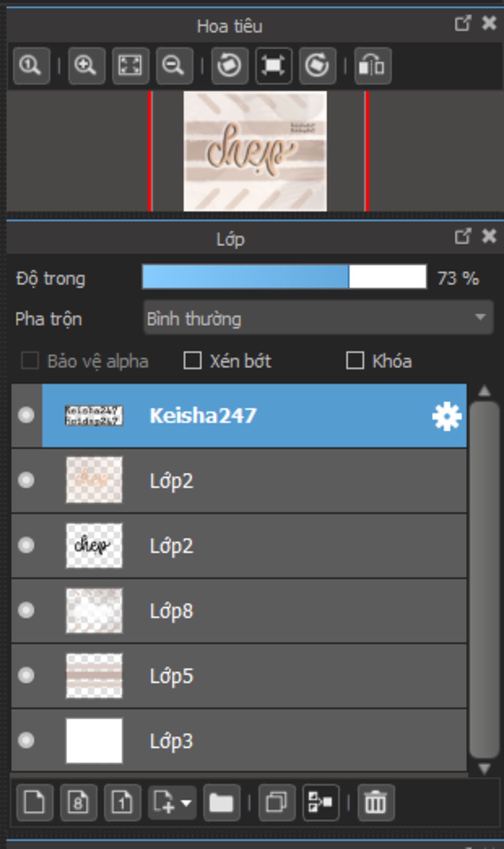This screenshot has height=849, width=504.
Task: Click the zoom in icon in navigator
Action: tap(86, 65)
